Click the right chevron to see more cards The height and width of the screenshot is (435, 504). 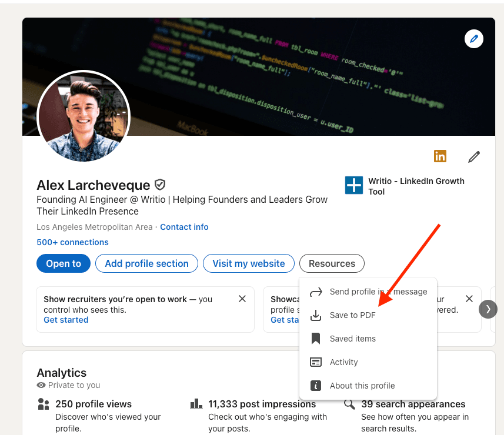tap(488, 309)
